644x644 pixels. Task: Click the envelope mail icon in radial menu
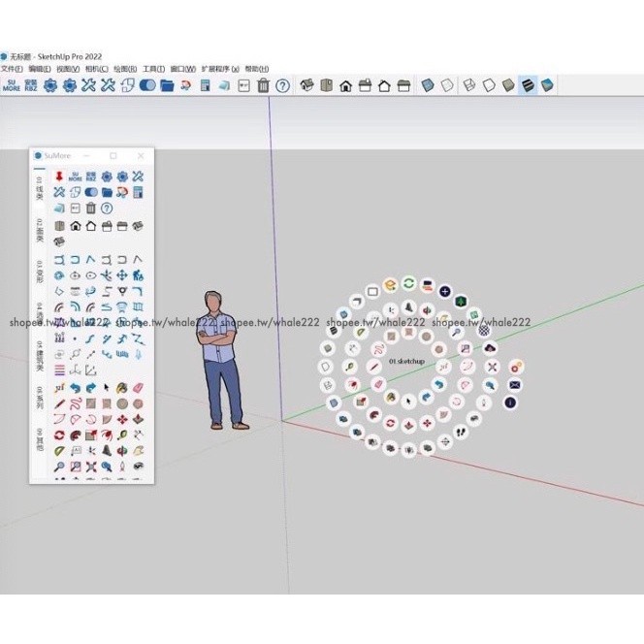coord(515,385)
